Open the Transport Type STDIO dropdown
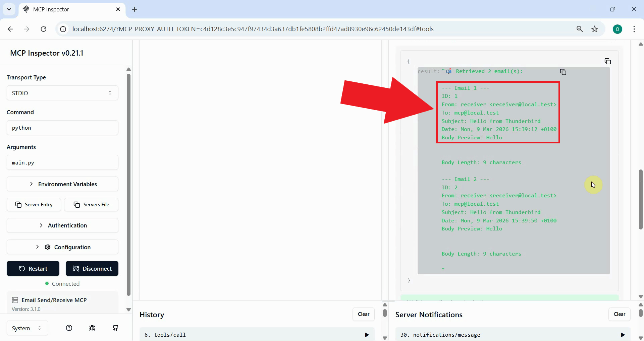 pos(62,93)
